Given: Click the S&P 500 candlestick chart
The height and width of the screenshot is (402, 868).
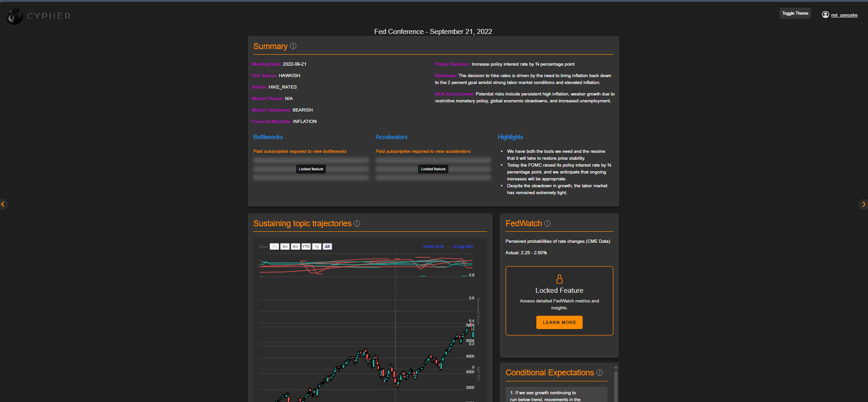Looking at the screenshot, I should [367, 363].
